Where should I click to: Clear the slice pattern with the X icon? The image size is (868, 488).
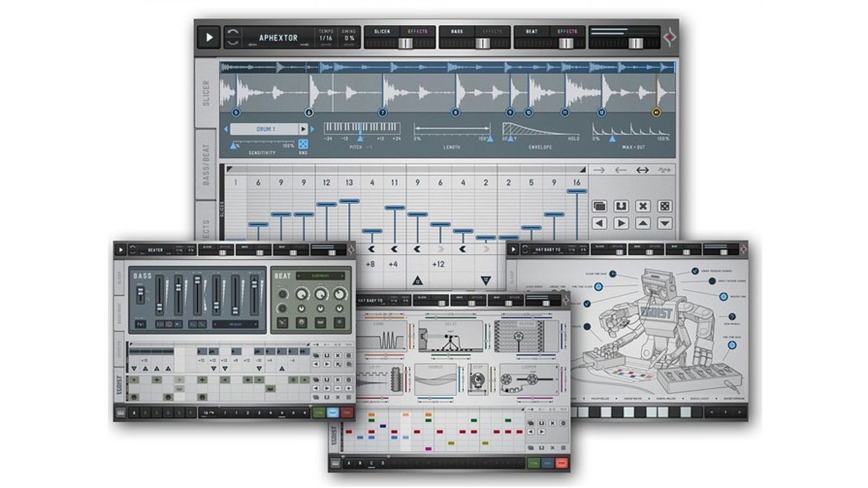pyautogui.click(x=643, y=206)
